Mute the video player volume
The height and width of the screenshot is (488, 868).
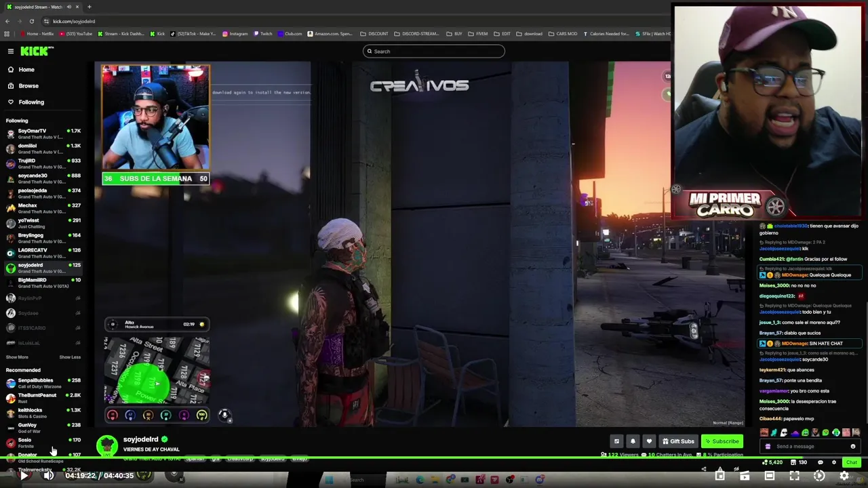(x=48, y=476)
